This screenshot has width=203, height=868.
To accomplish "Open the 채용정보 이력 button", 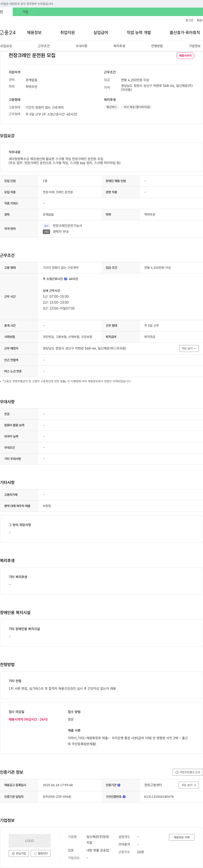I will 181,837.
